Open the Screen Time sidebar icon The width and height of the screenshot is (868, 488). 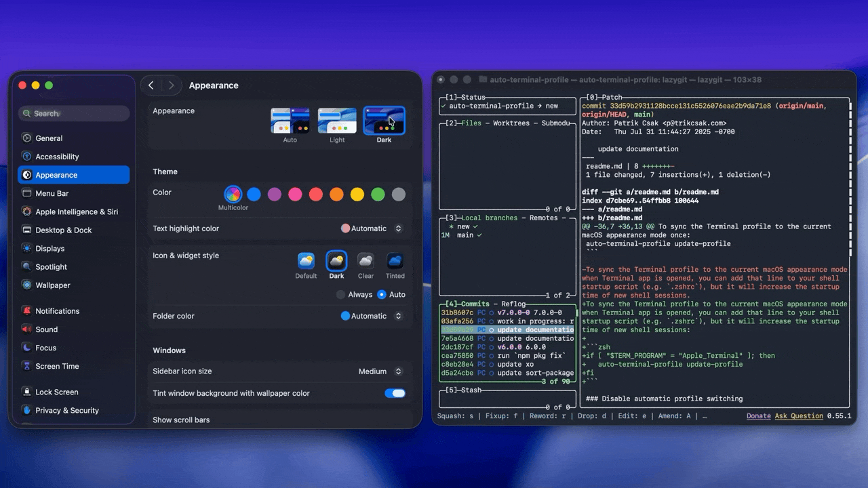[26, 366]
